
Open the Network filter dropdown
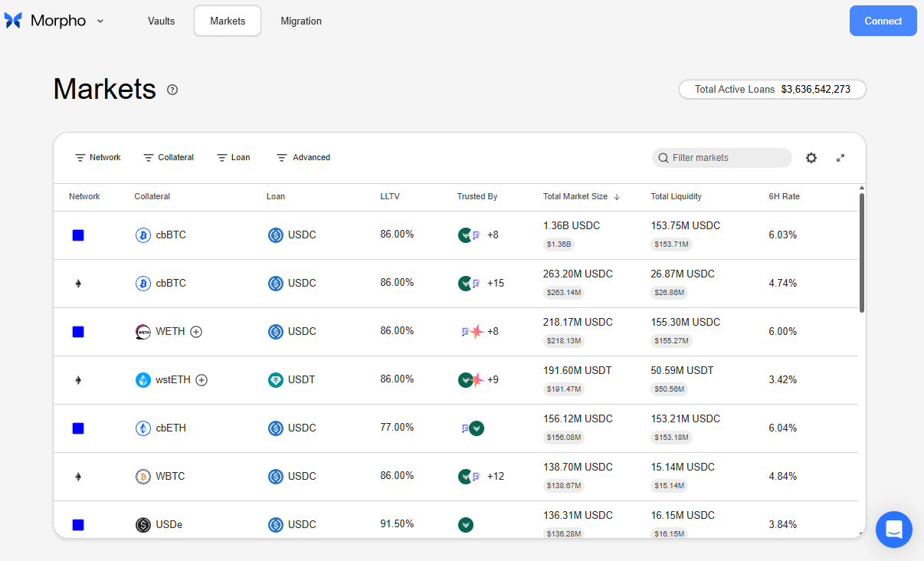[x=98, y=158]
